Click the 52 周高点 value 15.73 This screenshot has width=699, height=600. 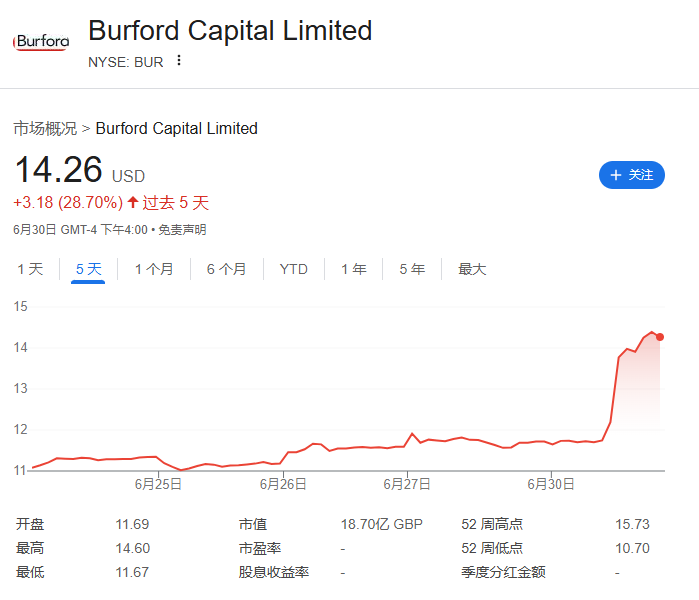click(x=632, y=524)
